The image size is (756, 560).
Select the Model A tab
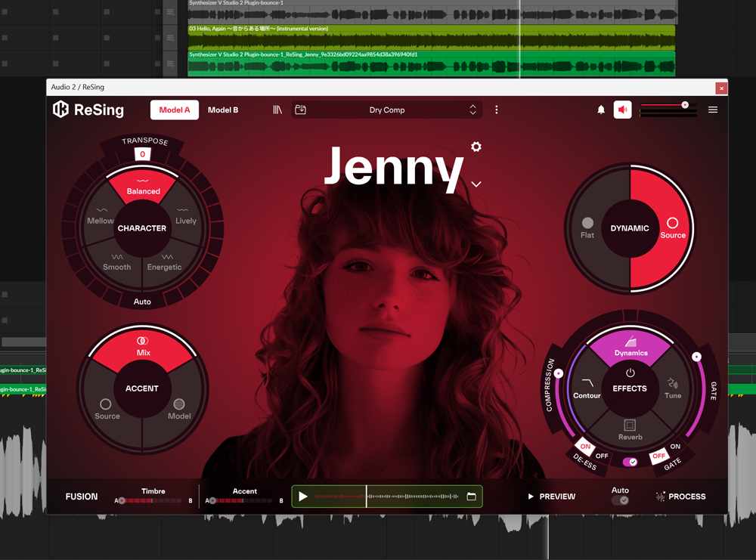click(174, 110)
